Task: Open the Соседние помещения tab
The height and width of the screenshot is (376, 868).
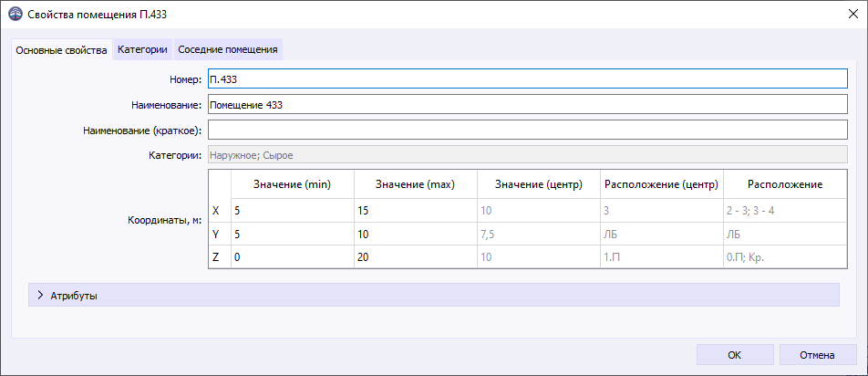Action: (228, 49)
